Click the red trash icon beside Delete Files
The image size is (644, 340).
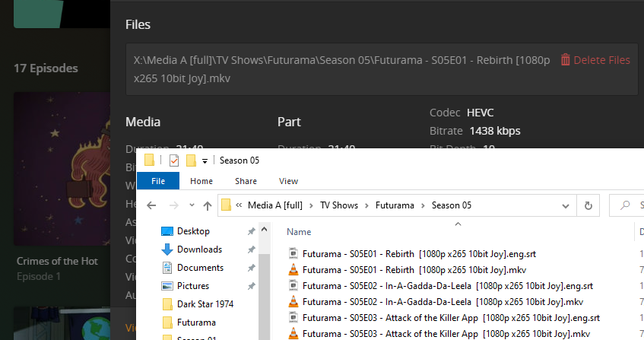click(x=566, y=60)
